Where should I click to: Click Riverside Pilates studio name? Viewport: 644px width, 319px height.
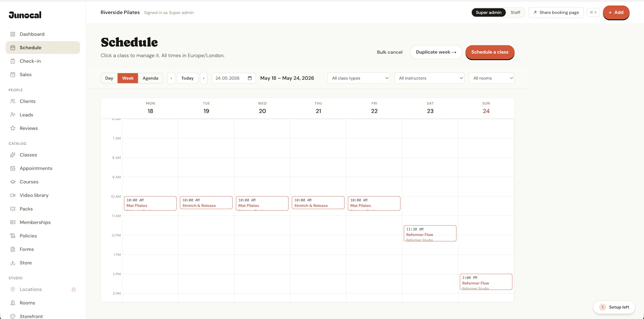(x=120, y=12)
